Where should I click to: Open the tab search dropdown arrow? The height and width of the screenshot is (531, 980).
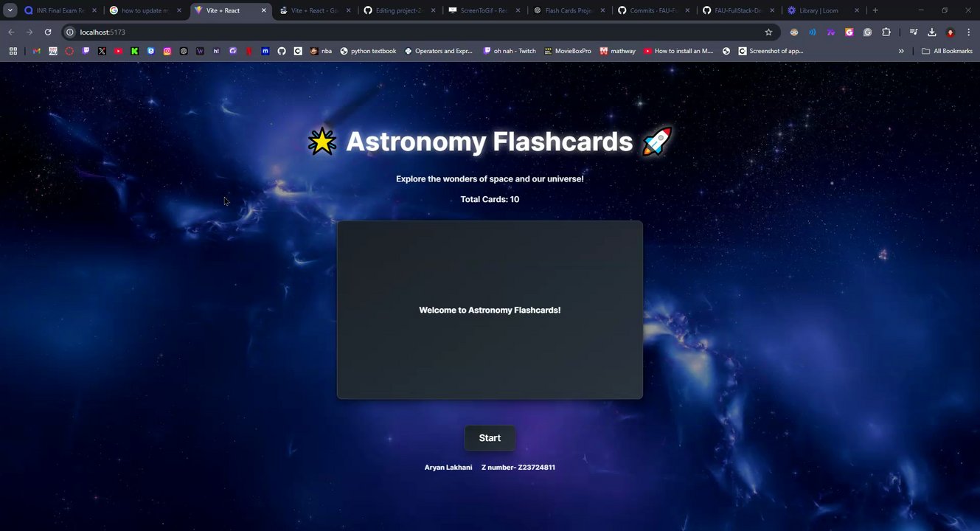[x=10, y=10]
